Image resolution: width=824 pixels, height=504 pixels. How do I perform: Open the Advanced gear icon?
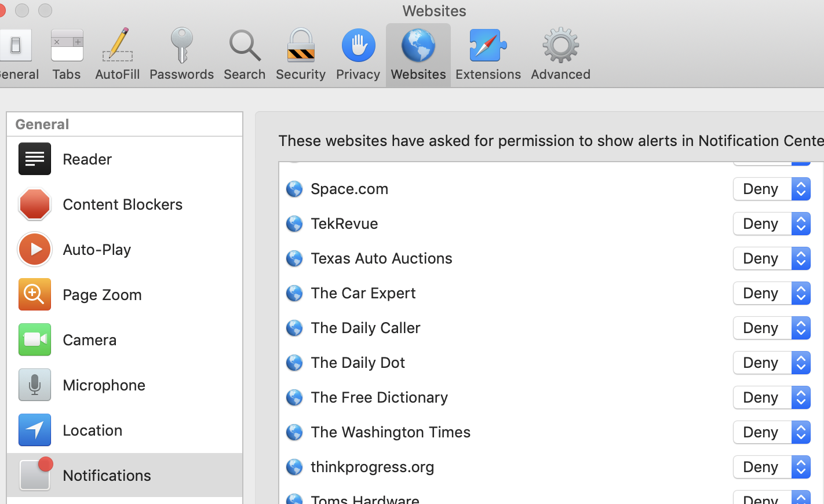(x=560, y=45)
